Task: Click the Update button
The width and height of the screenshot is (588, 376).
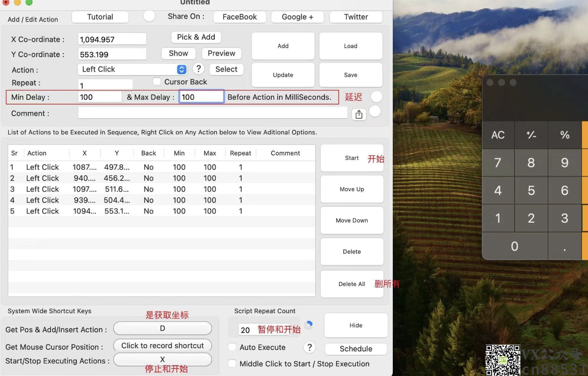Action: (283, 75)
